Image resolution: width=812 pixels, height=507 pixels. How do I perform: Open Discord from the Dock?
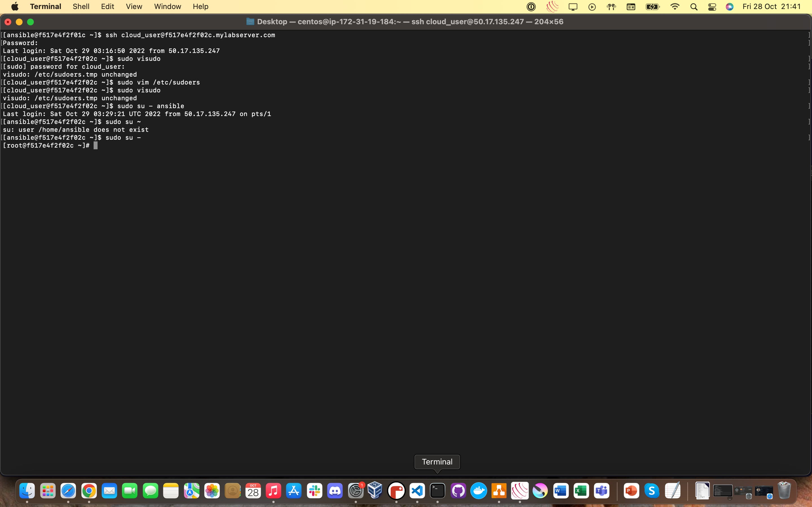coord(335,491)
